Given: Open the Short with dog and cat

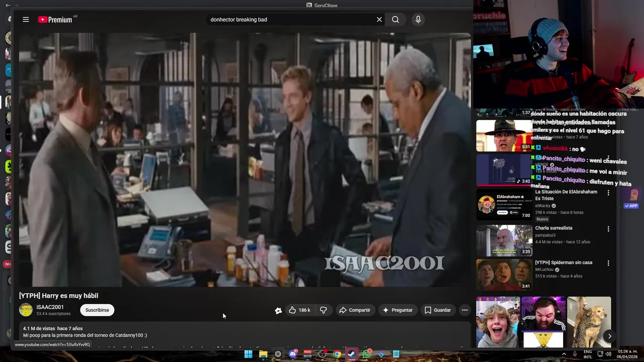Looking at the screenshot, I should 589,322.
